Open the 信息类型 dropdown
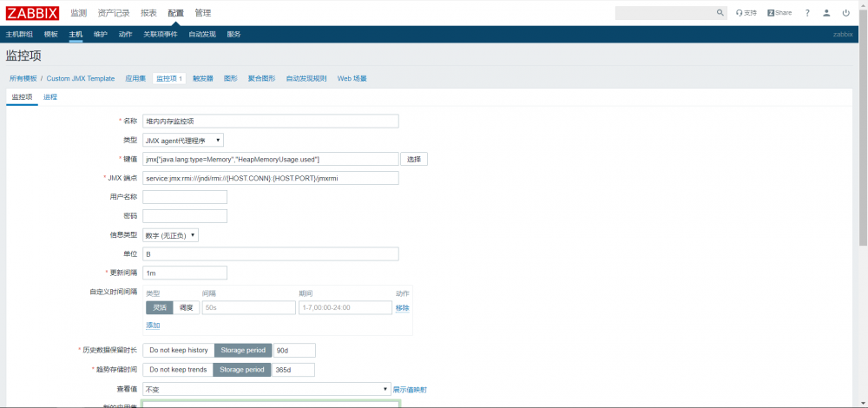The height and width of the screenshot is (408, 868). 170,235
